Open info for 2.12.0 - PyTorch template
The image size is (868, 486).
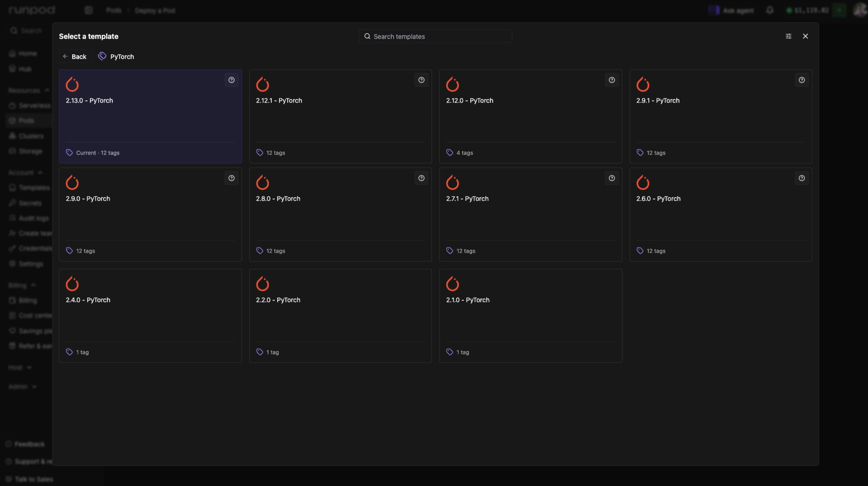(x=612, y=80)
